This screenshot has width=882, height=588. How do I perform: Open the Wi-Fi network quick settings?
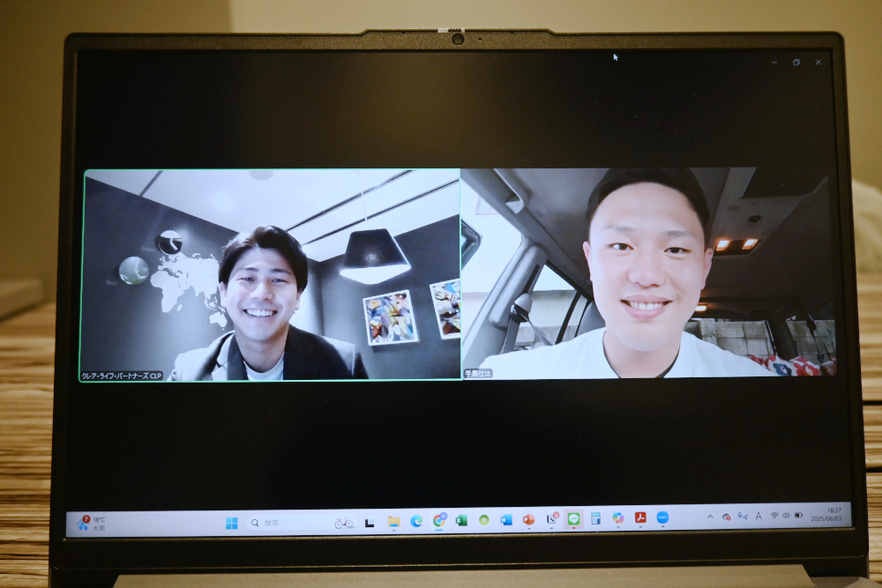(x=774, y=515)
